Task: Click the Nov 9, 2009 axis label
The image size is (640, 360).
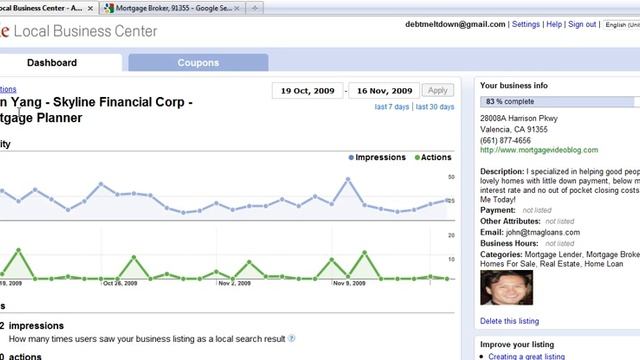Action: [349, 283]
